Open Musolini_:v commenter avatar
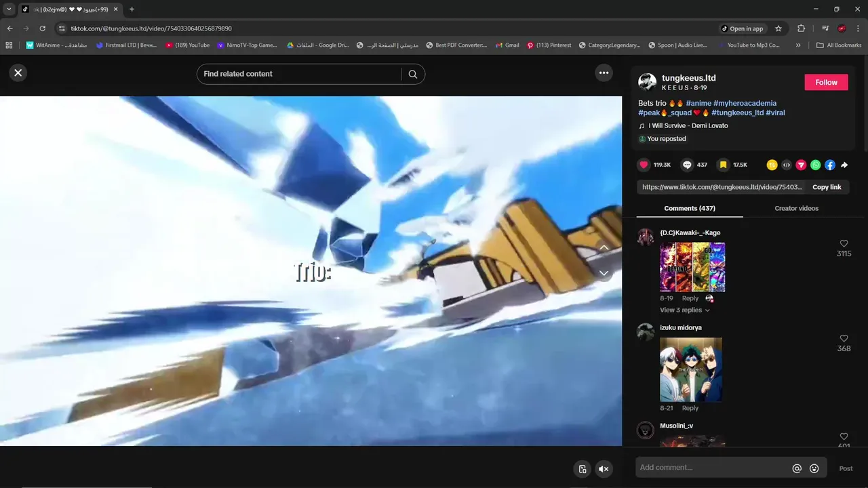Viewport: 868px width, 488px height. click(646, 430)
